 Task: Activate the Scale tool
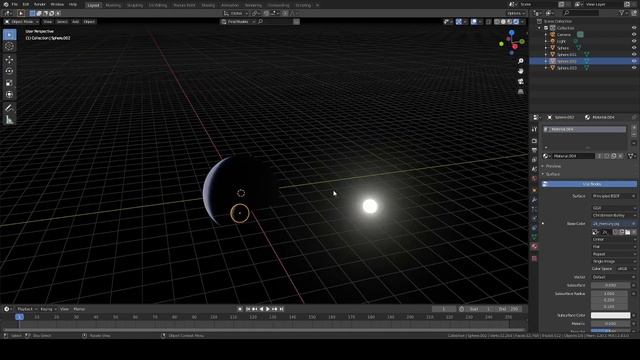(9, 83)
